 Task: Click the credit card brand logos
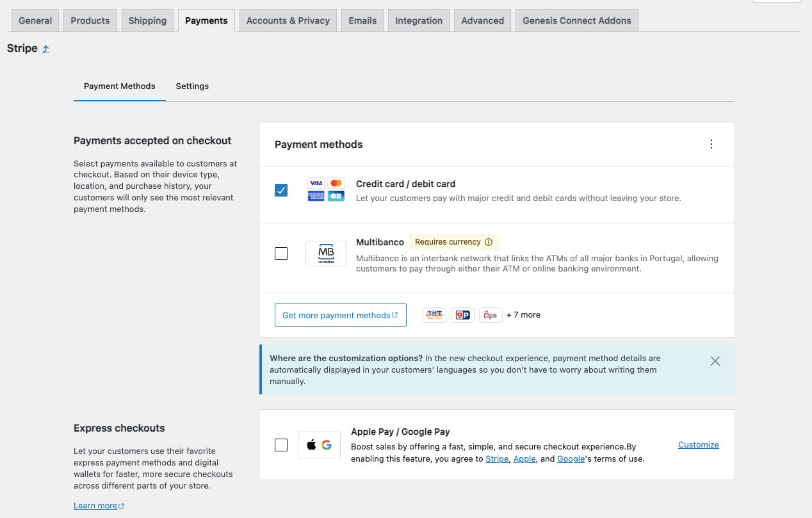326,190
